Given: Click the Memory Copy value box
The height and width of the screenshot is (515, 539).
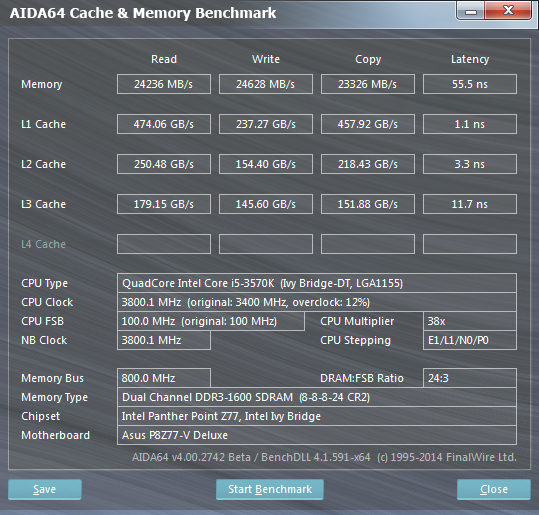Looking at the screenshot, I should [x=368, y=84].
